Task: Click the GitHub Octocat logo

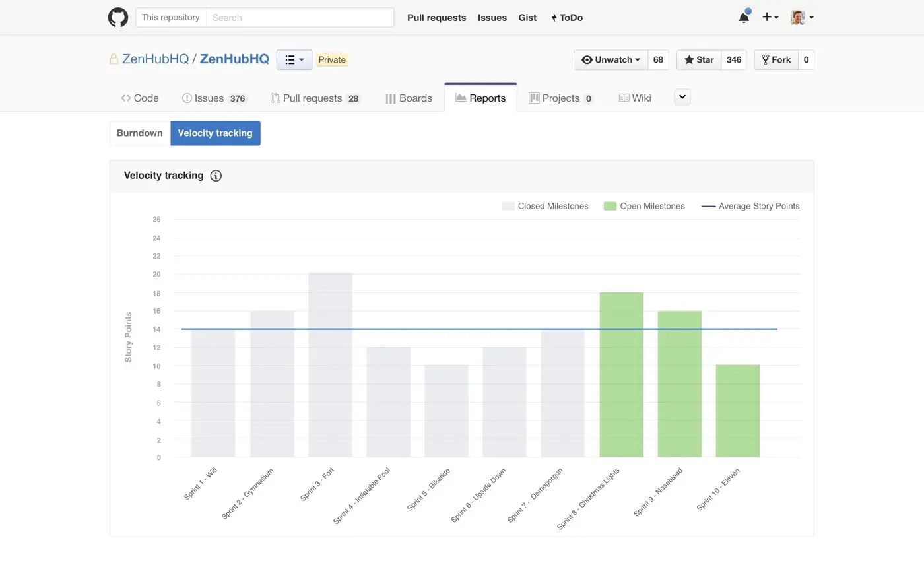Action: click(118, 17)
